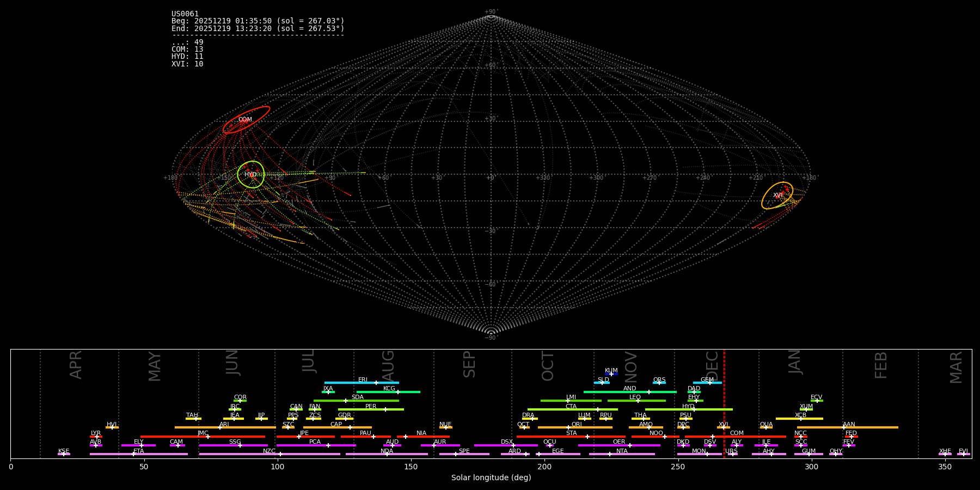Click the XVI radiant label inside orange ellipse
This screenshot has width=980, height=490.
(779, 195)
